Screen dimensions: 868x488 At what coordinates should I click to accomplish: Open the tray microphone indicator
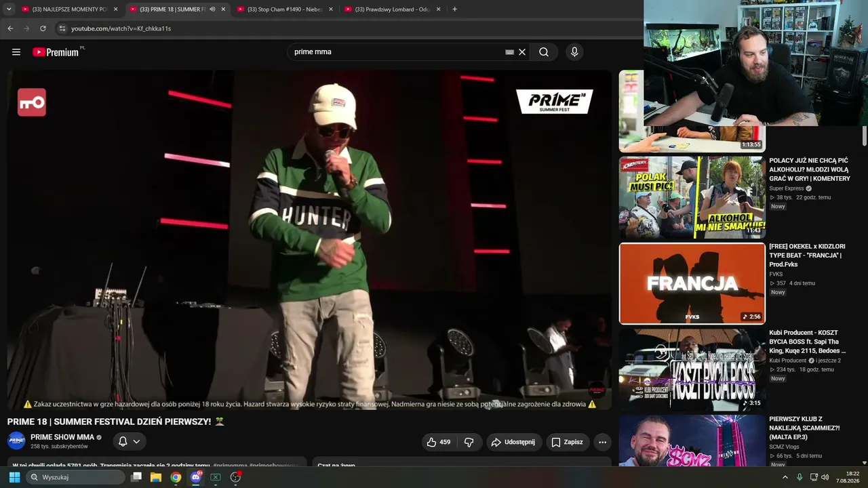coord(800,477)
